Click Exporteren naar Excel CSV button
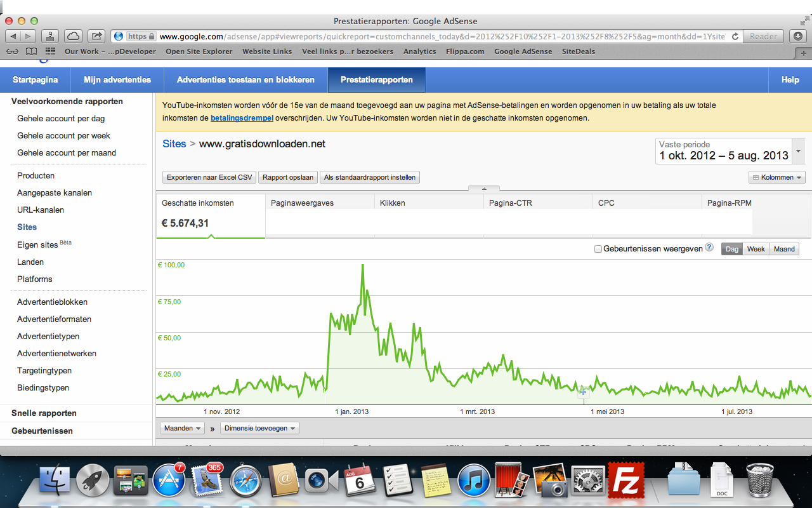This screenshot has width=812, height=508. 209,177
